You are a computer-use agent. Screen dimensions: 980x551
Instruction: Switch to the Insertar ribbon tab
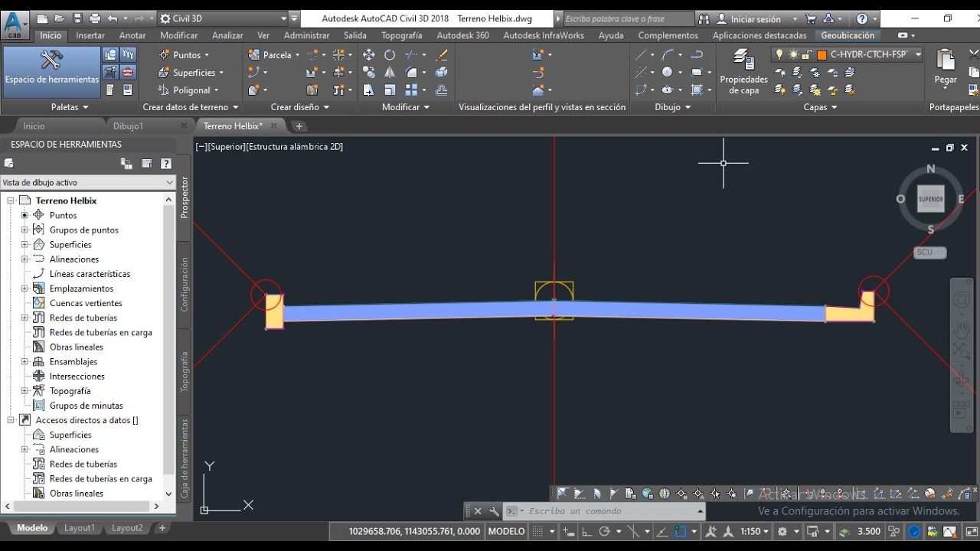pos(90,35)
